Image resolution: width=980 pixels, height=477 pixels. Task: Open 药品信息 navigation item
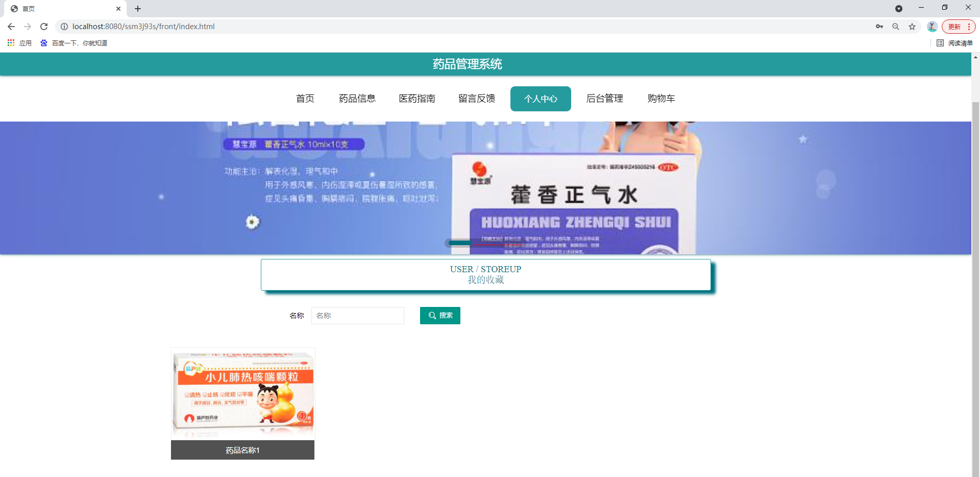pyautogui.click(x=357, y=99)
